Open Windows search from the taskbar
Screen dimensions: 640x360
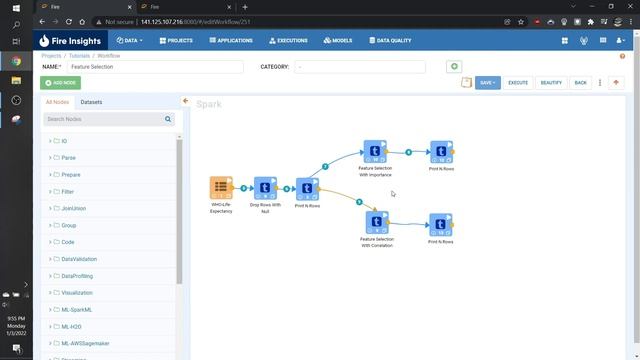point(16,25)
